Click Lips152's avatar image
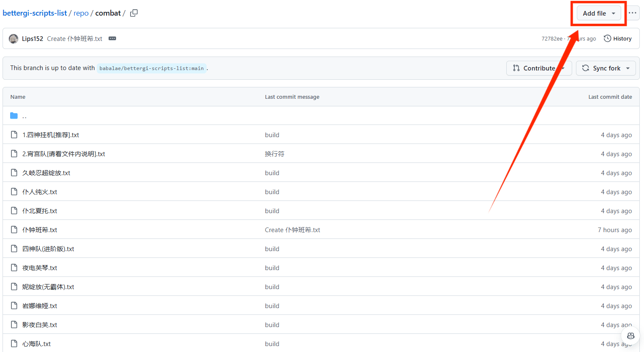The width and height of the screenshot is (644, 352). [x=14, y=39]
